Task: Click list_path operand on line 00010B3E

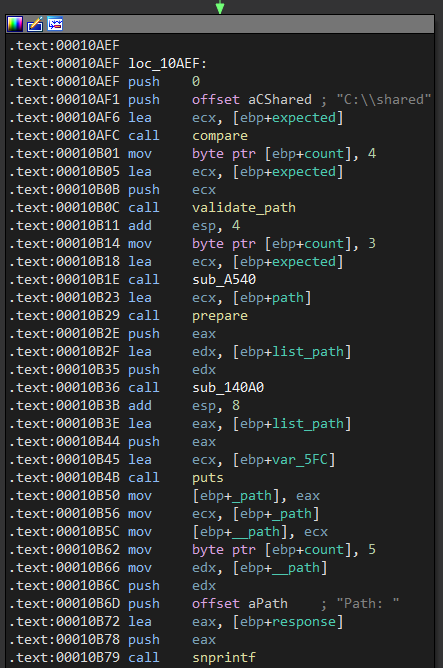Action: coord(308,423)
